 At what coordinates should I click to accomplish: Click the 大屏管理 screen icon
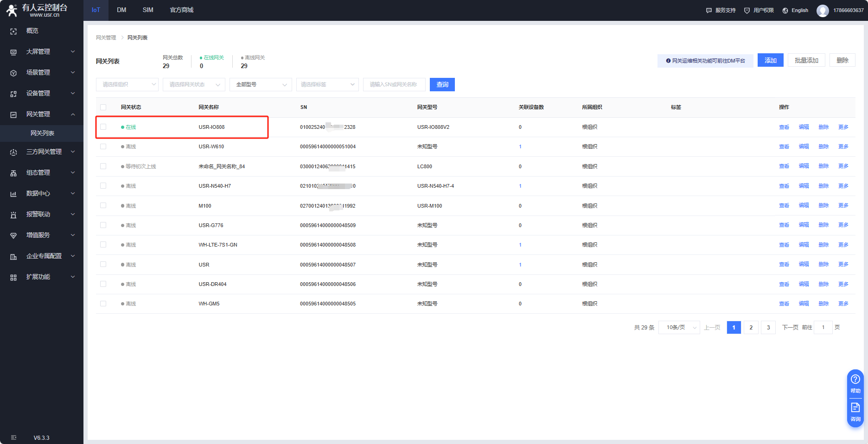point(13,52)
